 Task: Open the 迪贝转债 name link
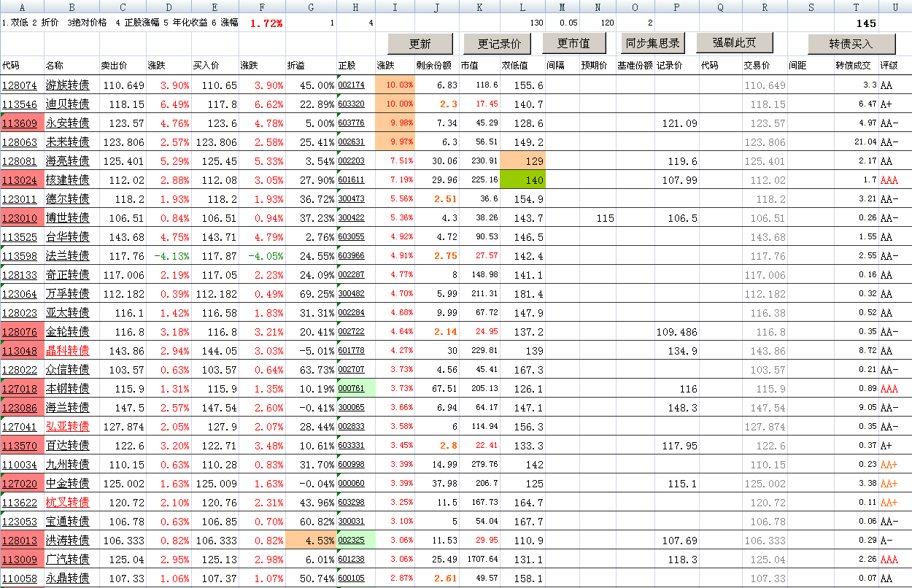[x=67, y=104]
